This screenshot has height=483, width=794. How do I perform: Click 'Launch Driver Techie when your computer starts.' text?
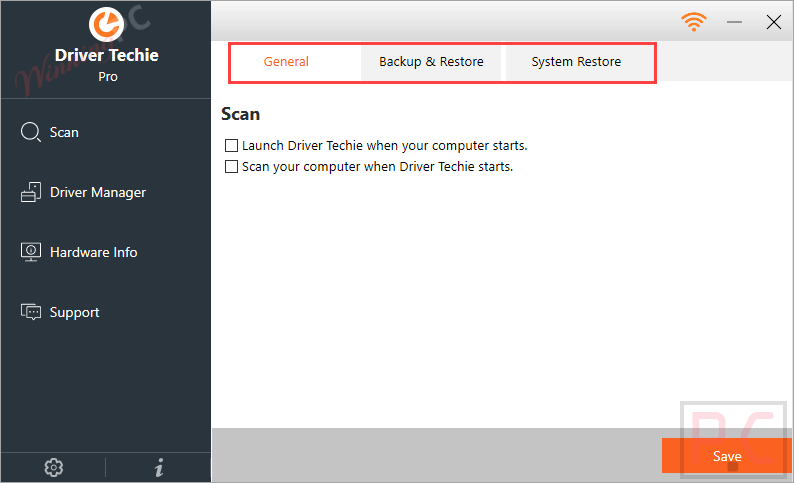(x=385, y=146)
